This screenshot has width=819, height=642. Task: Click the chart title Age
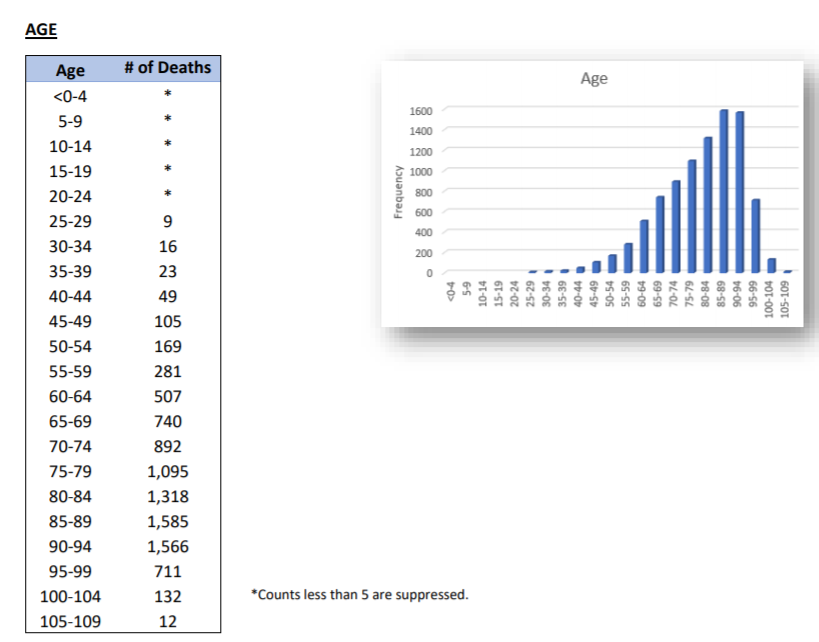(x=594, y=78)
